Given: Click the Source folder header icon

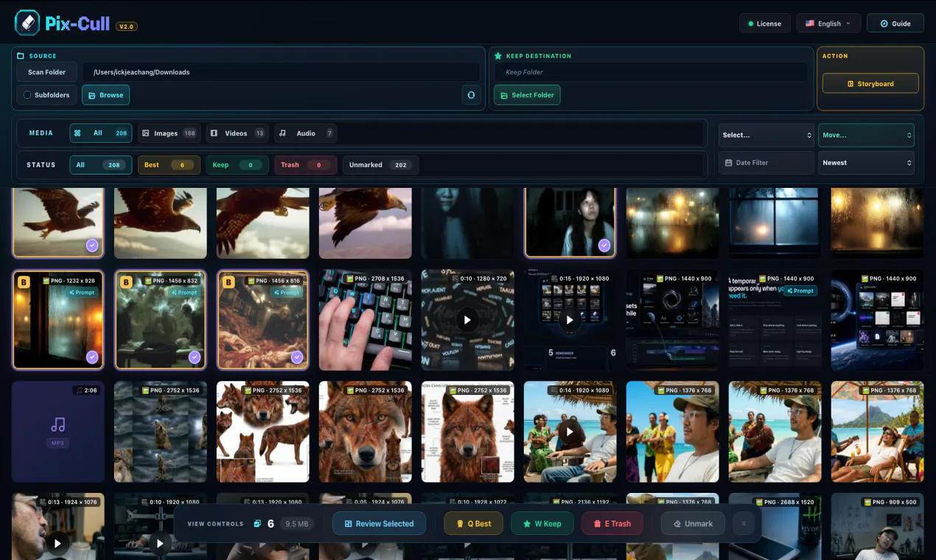Looking at the screenshot, I should (x=21, y=56).
